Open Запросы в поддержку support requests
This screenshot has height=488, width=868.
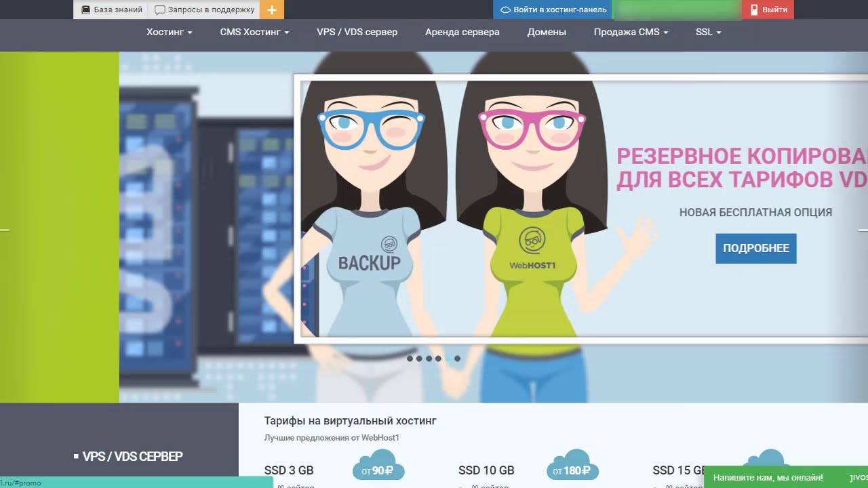click(204, 9)
